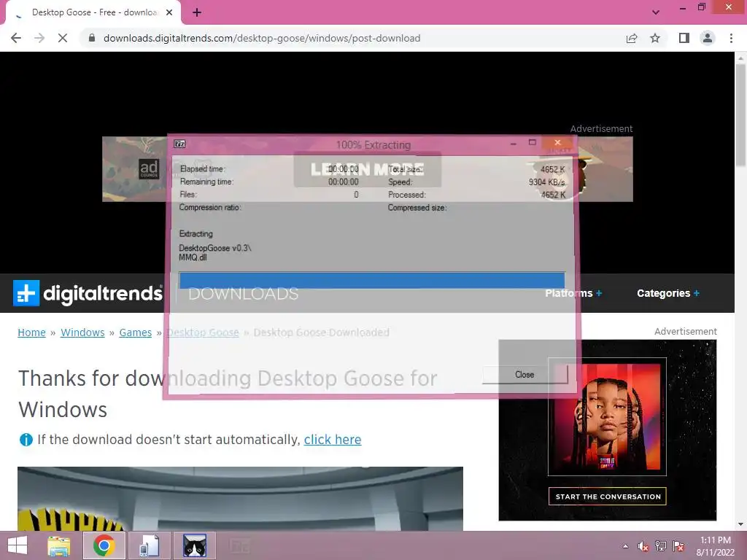The image size is (747, 560).
Task: Click the page vertical scrollbar
Action: [740, 114]
